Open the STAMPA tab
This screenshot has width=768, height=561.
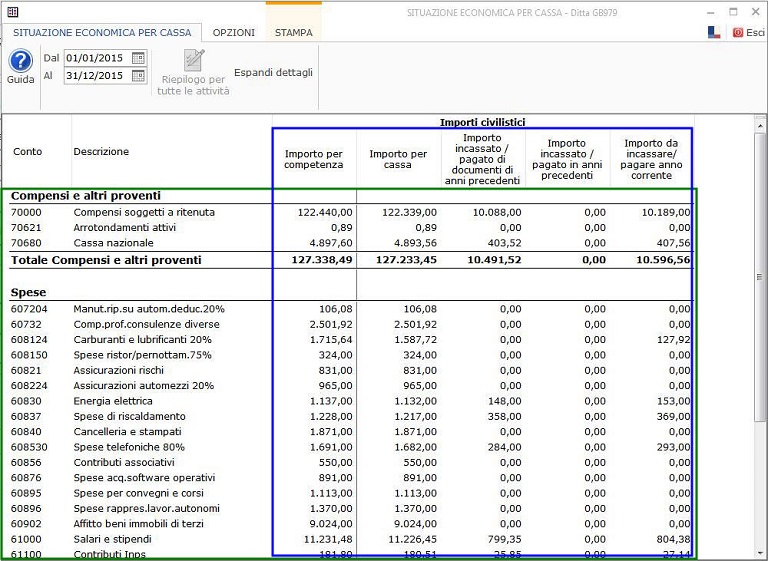(293, 32)
